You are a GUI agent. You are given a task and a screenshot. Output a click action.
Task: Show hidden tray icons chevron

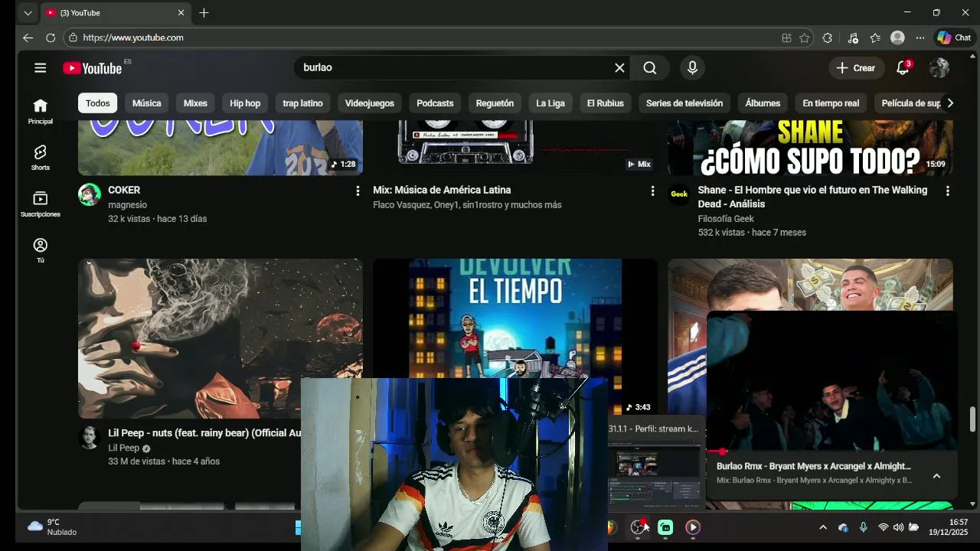(x=823, y=527)
